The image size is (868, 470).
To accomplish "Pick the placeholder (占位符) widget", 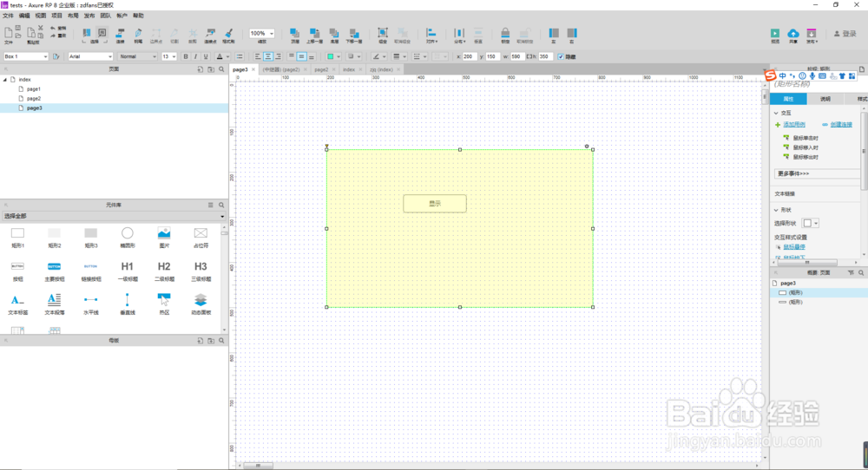I will [x=201, y=238].
